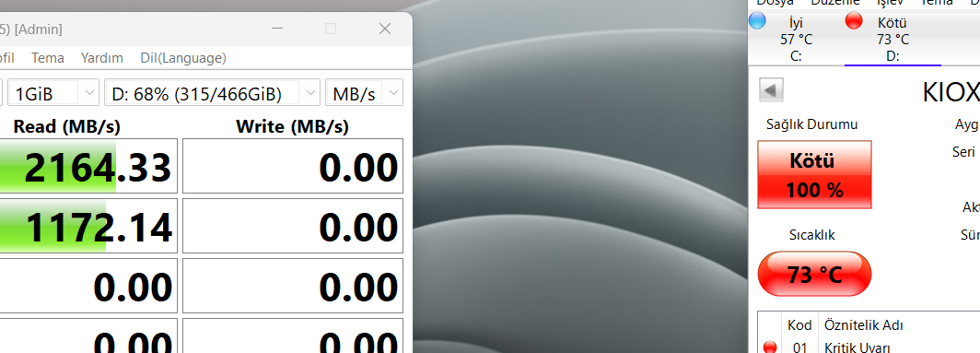Click the Sağlık Durumu label
The height and width of the screenshot is (353, 980).
coord(811,124)
